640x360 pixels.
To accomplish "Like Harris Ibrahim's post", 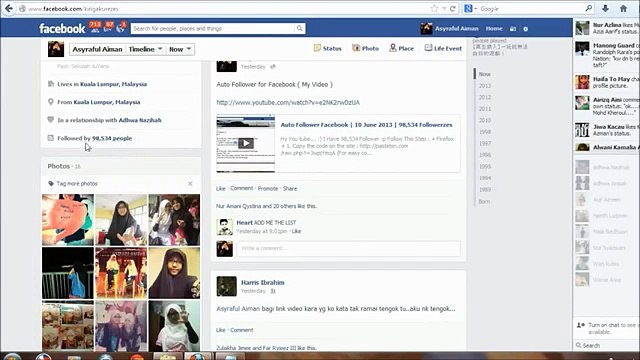I will tap(220, 330).
